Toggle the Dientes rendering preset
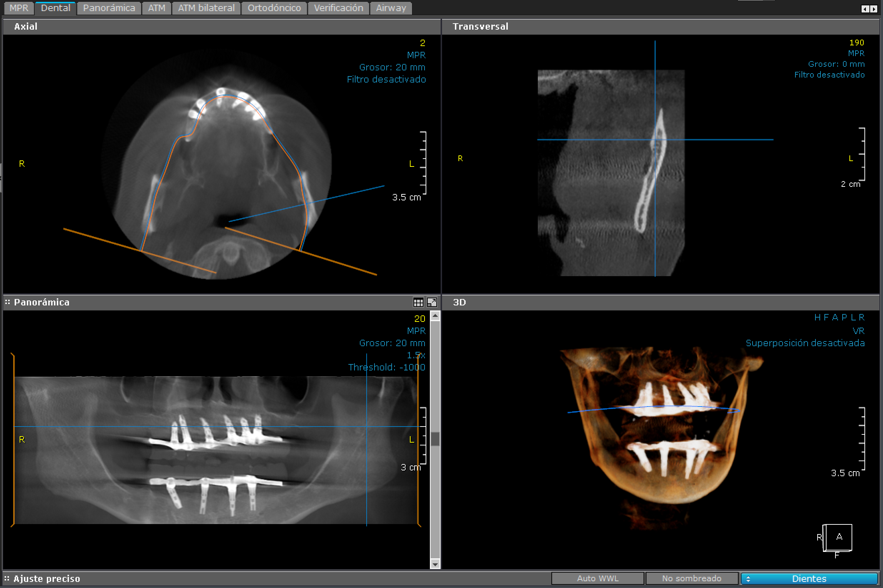Image resolution: width=883 pixels, height=588 pixels. click(810, 578)
